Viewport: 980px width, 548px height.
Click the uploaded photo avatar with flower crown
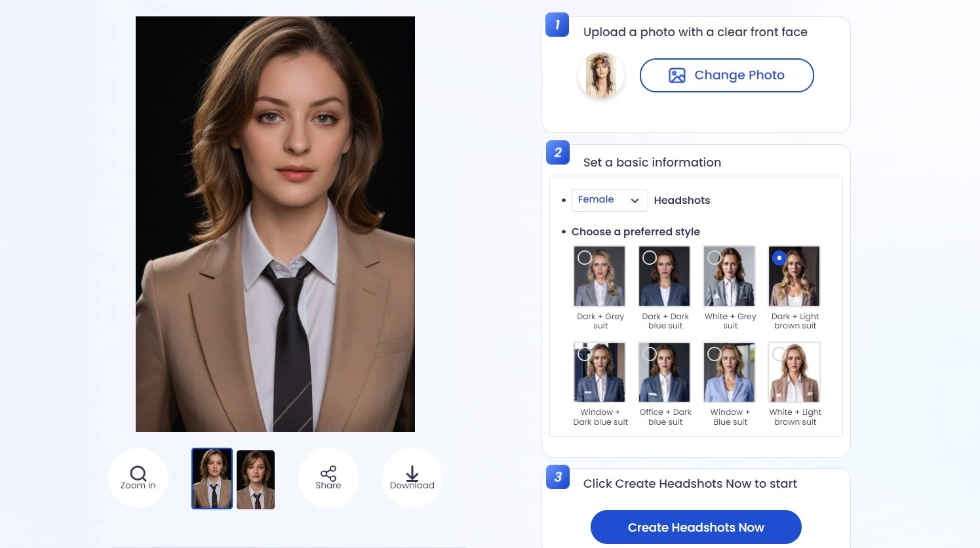click(601, 75)
